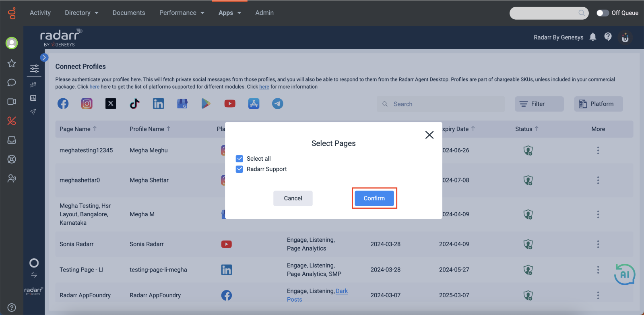Image resolution: width=644 pixels, height=315 pixels.
Task: Open more options for Testing Page - LI row
Action: pyautogui.click(x=598, y=270)
